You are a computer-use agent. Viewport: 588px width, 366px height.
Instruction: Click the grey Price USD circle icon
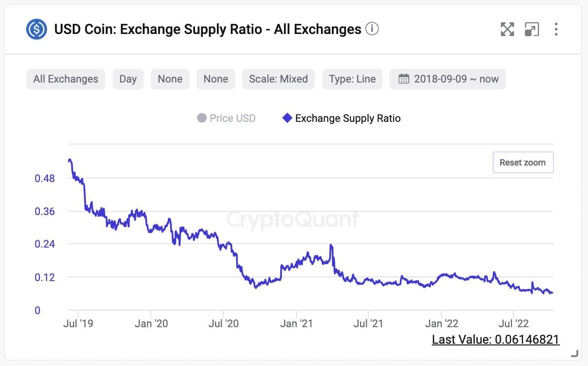pos(201,118)
